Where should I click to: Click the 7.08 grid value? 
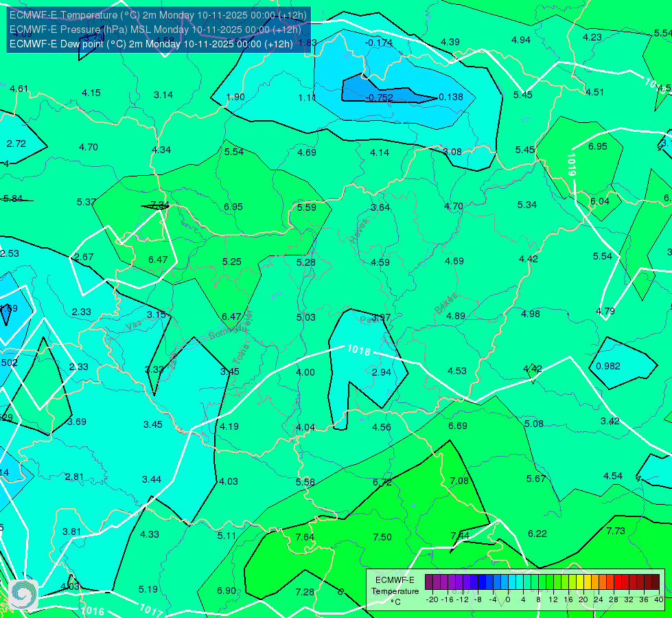459,481
